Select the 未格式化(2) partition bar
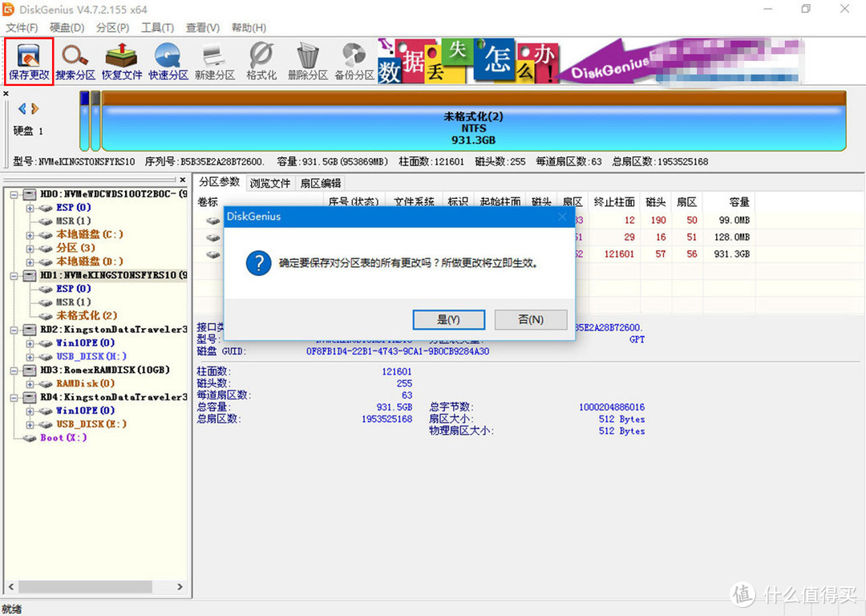The height and width of the screenshot is (616, 866). [473, 128]
